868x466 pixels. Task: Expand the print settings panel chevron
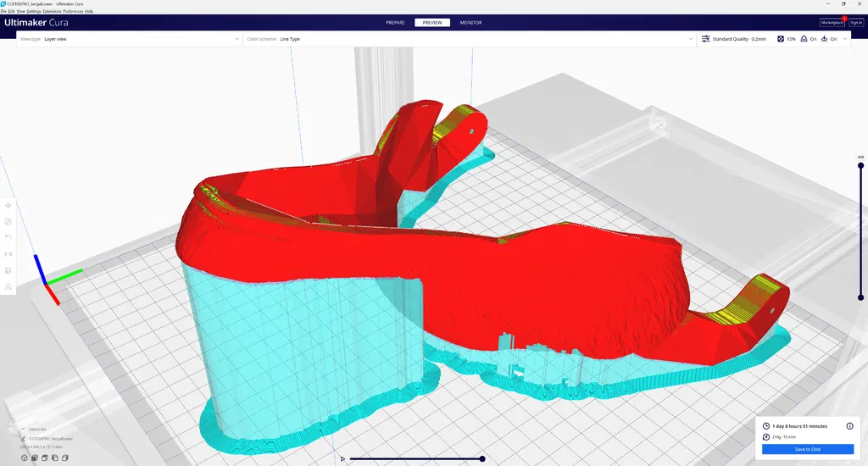[x=845, y=39]
